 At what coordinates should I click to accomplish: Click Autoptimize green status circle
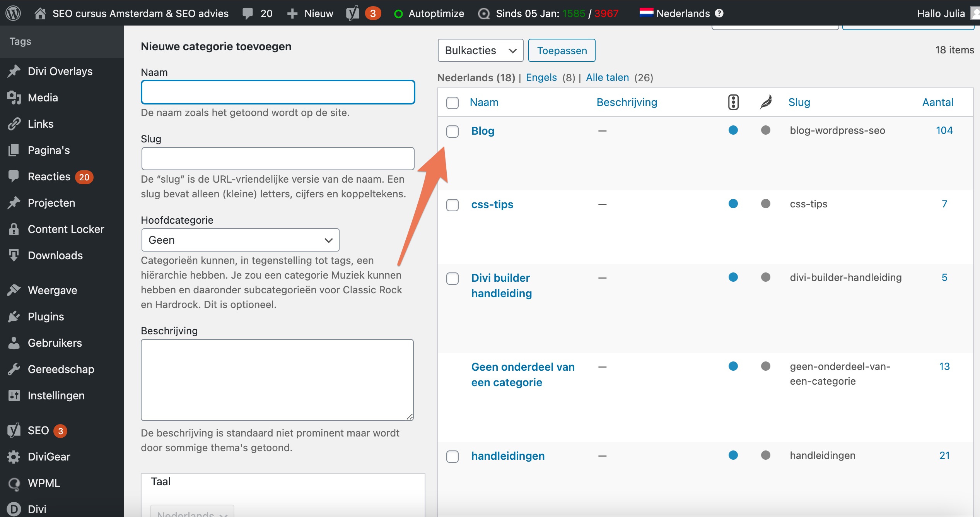pos(398,14)
